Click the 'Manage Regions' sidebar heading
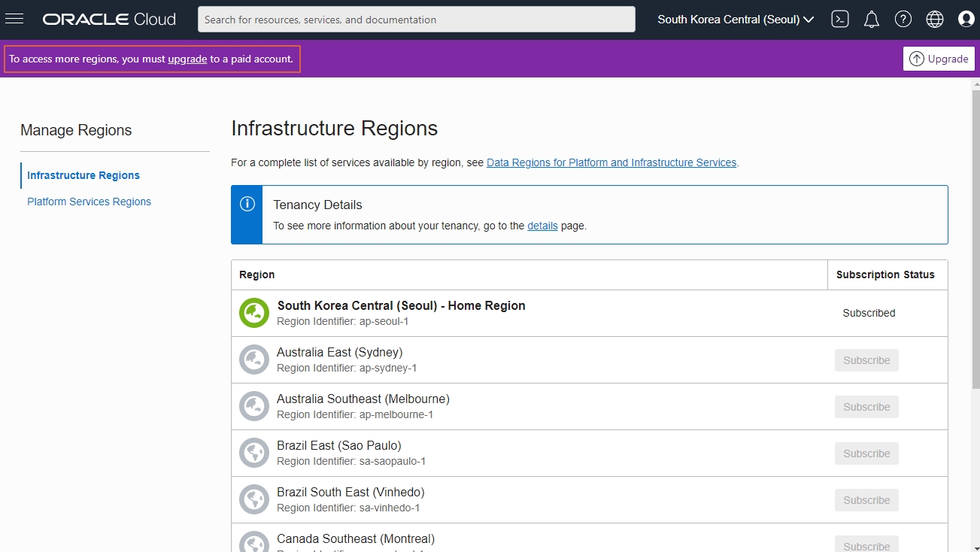Viewport: 980px width, 552px height. pyautogui.click(x=76, y=130)
